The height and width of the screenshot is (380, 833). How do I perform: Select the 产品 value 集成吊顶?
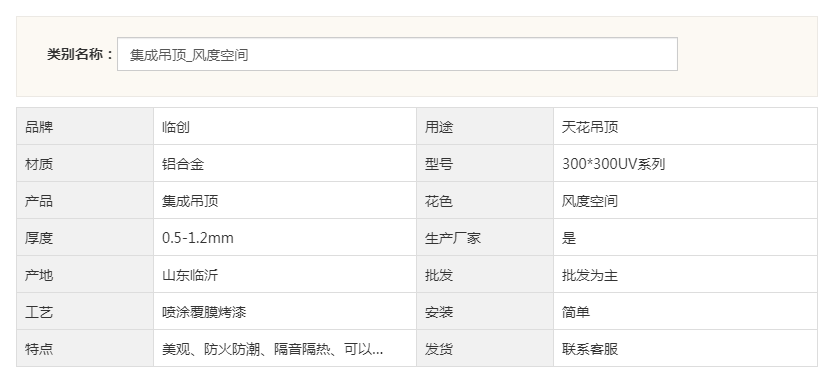[190, 201]
